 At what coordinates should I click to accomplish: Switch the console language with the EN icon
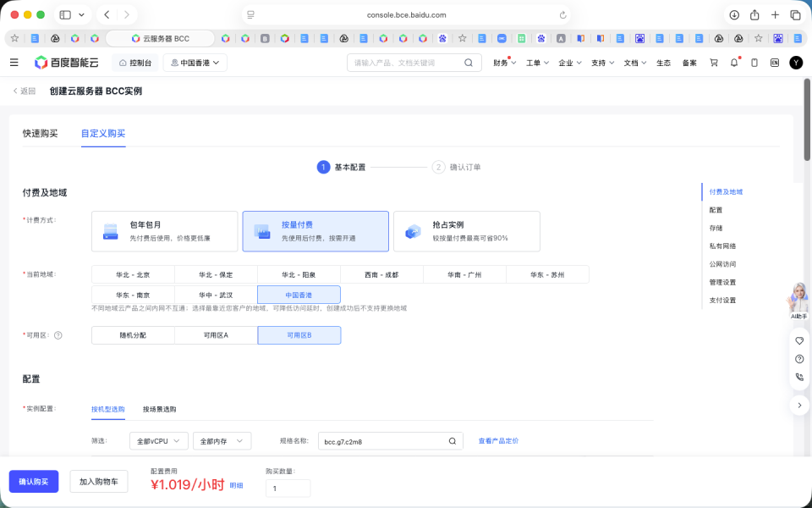click(x=775, y=63)
